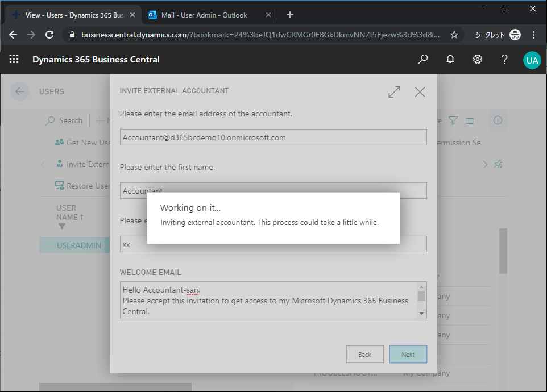
Task: Switch to the View - Users Dynamics 365 tab
Action: point(73,15)
